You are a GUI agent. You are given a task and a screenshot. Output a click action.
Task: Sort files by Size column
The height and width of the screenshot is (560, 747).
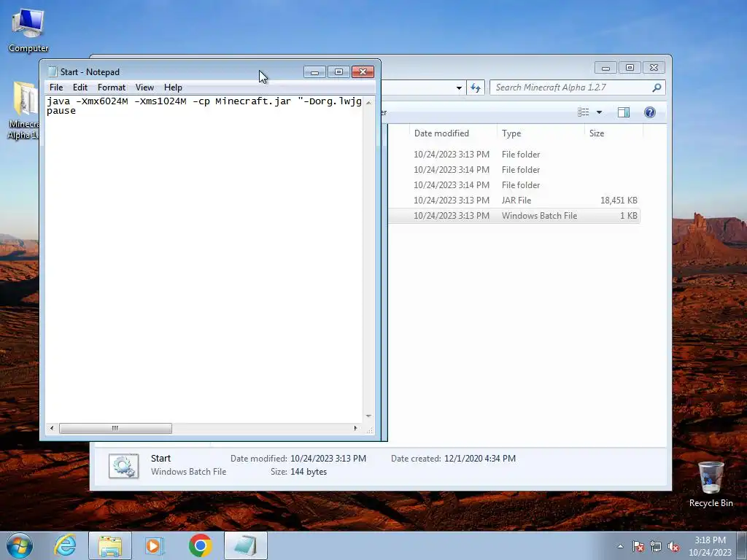[x=597, y=133]
